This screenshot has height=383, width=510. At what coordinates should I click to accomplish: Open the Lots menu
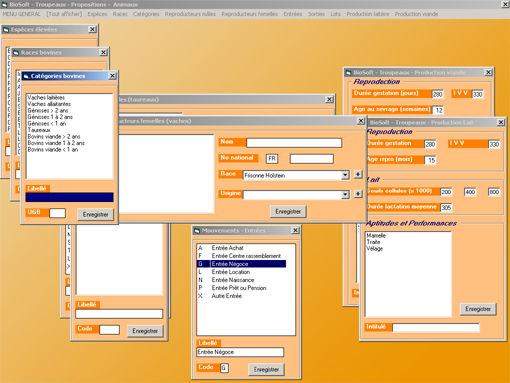(x=335, y=14)
